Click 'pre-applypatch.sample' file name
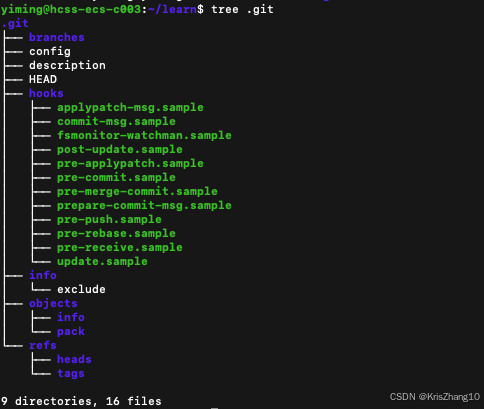Image resolution: width=484 pixels, height=409 pixels. point(130,164)
